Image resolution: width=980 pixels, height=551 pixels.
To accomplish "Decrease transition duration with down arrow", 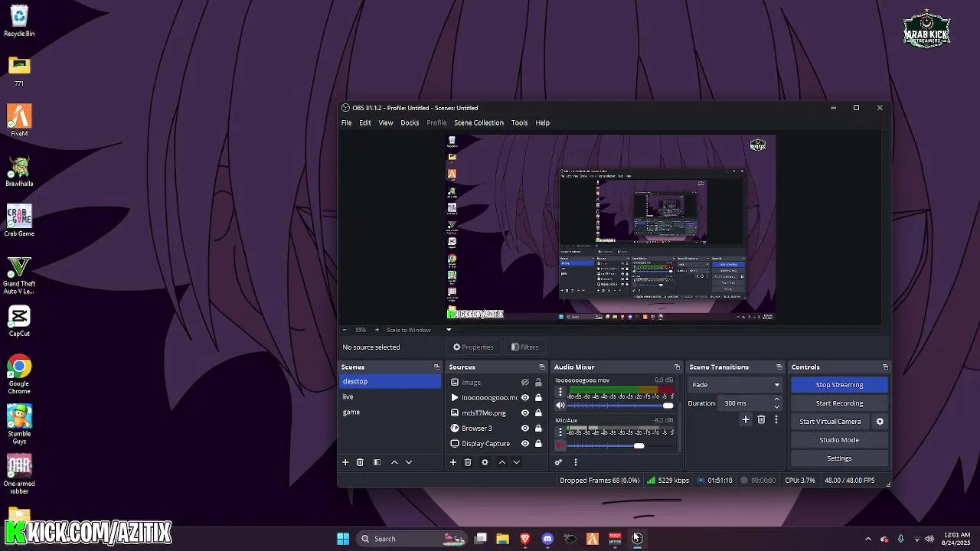I will 776,406.
